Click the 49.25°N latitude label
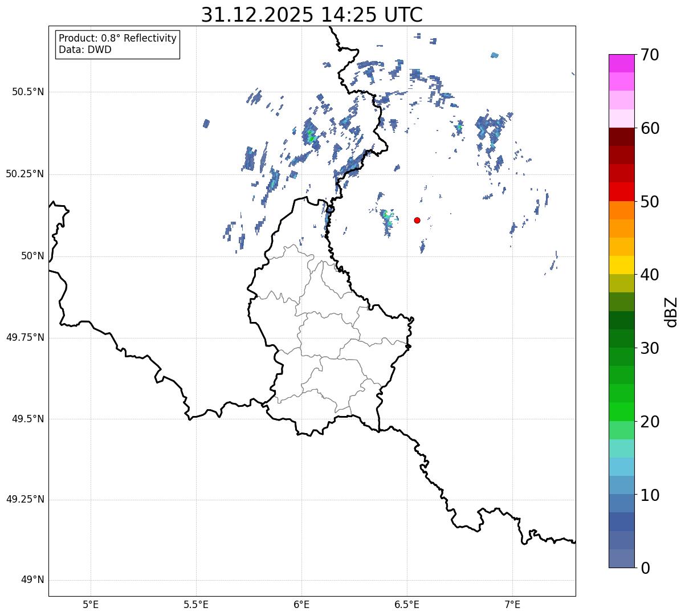The image size is (685, 616). click(25, 500)
